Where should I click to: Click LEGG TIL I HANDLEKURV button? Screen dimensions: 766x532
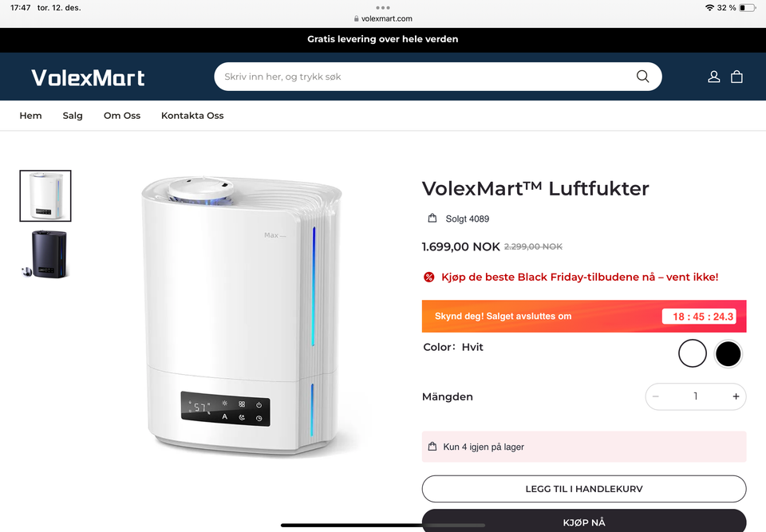pyautogui.click(x=584, y=489)
